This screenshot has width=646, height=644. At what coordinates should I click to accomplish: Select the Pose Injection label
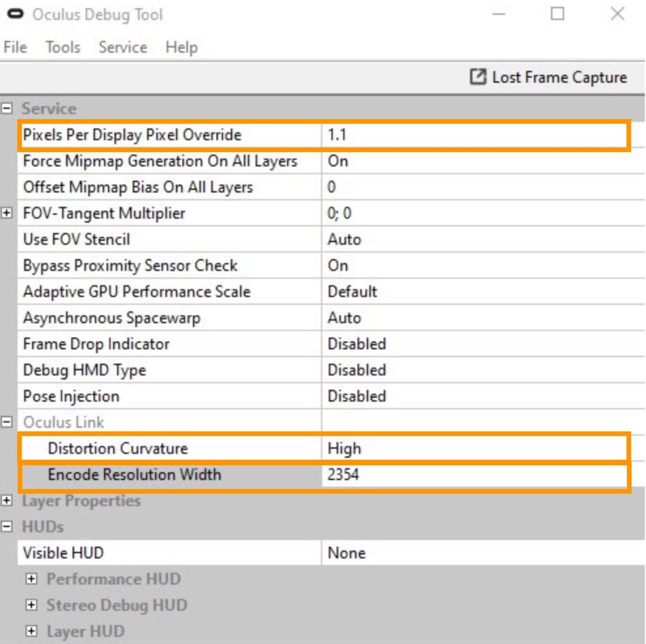click(71, 396)
